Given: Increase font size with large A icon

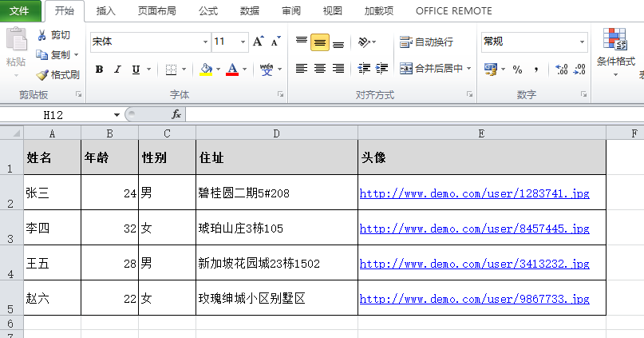Looking at the screenshot, I should pyautogui.click(x=259, y=42).
